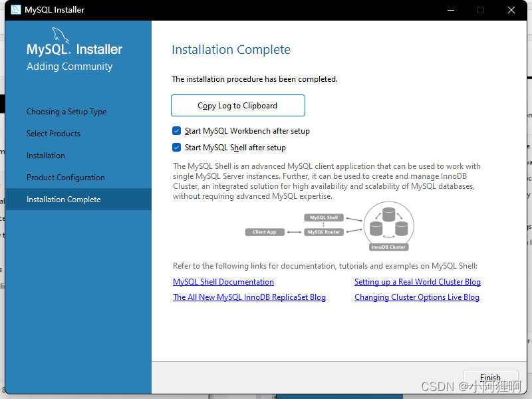Screen dimensions: 532x399
Task: Click the MySQL Installer title bar icon
Action: pos(15,10)
